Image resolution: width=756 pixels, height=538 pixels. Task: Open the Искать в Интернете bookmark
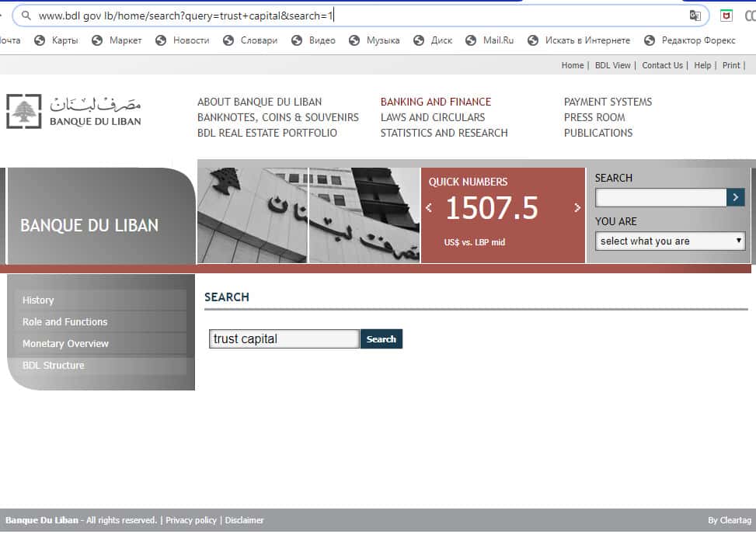tap(579, 40)
